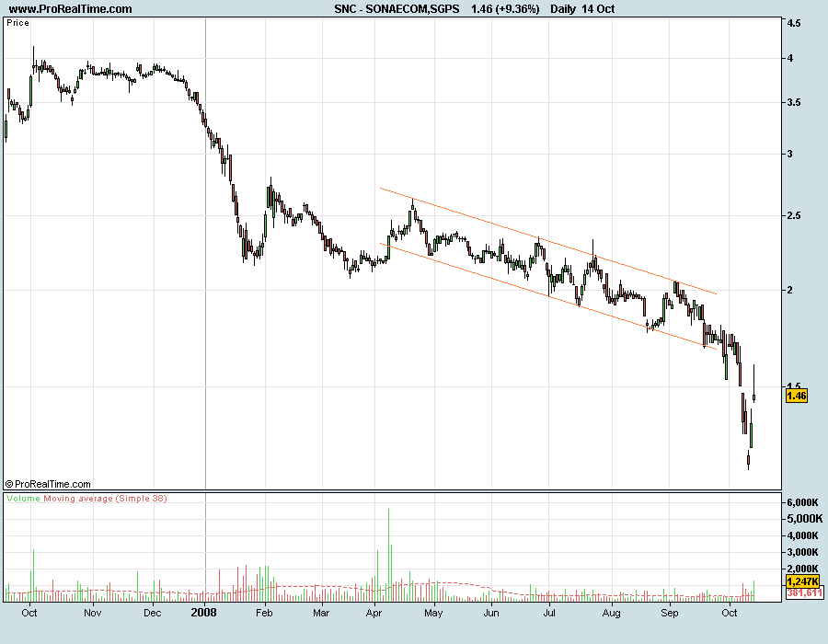Click the 4,000K volume axis value
Screen dimensions: 828x644
click(x=802, y=535)
